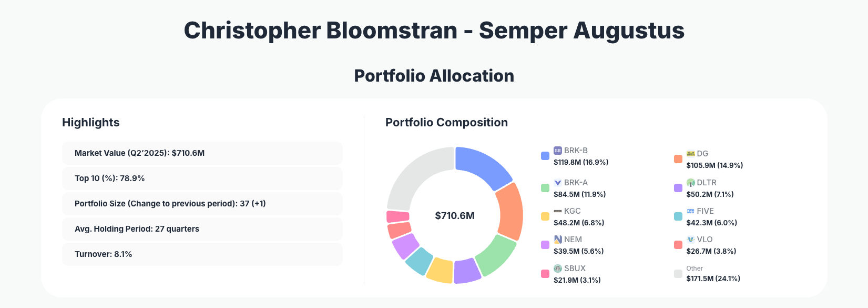Click the BRK-A ticker logo icon
Image resolution: width=868 pixels, height=308 pixels.
point(558,183)
